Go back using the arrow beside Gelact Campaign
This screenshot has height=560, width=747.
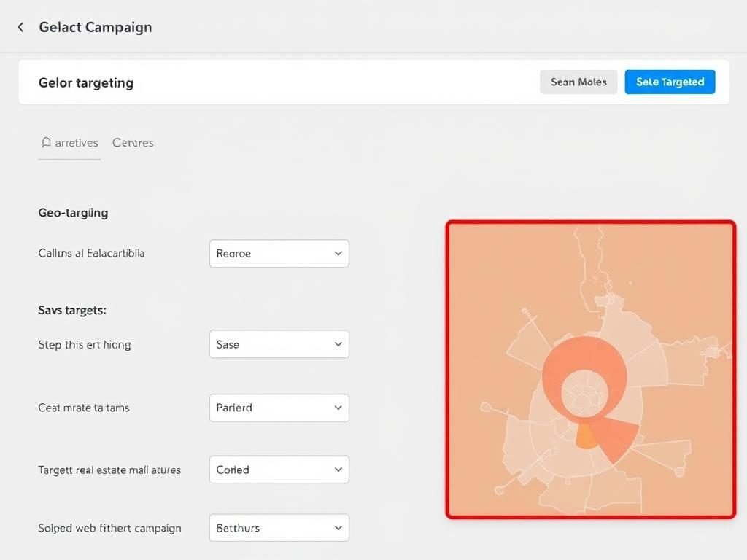click(x=20, y=27)
